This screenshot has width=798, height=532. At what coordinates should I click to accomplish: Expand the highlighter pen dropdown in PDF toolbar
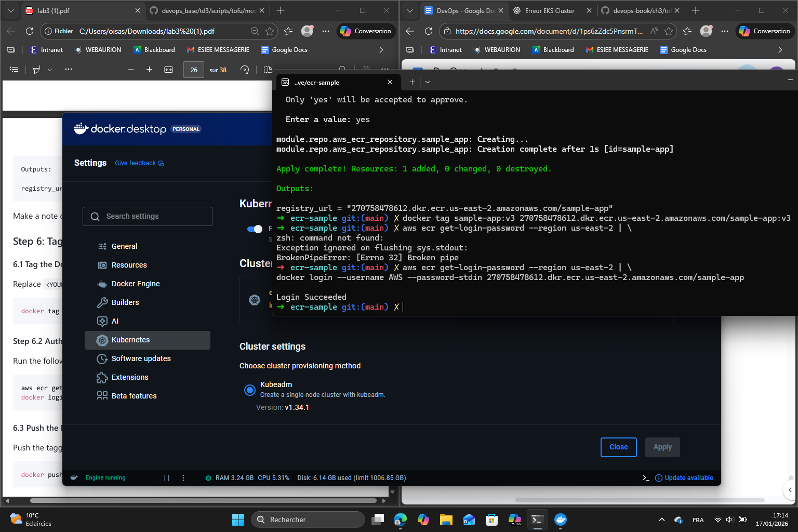tap(49, 69)
